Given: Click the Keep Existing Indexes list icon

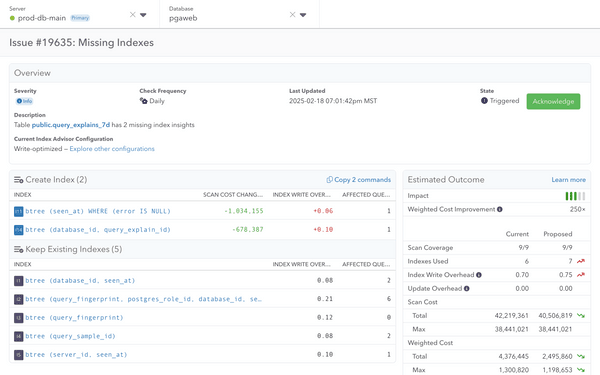Looking at the screenshot, I should (19, 249).
